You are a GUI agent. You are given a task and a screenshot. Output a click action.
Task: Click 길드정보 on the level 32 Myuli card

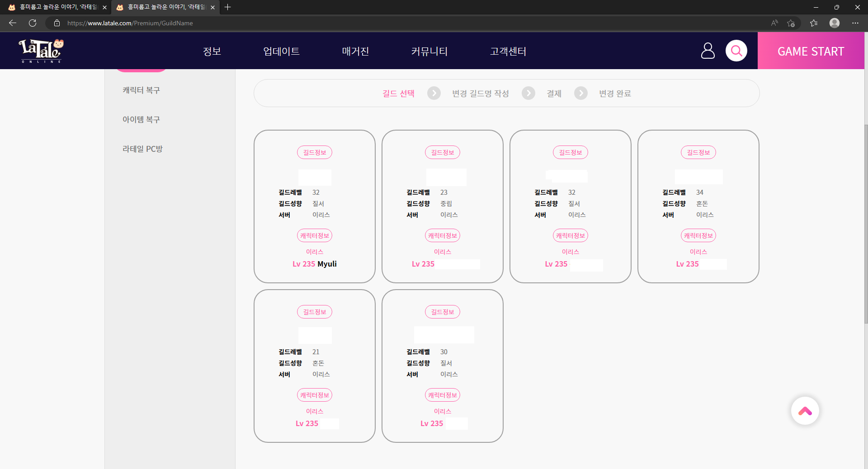(315, 152)
